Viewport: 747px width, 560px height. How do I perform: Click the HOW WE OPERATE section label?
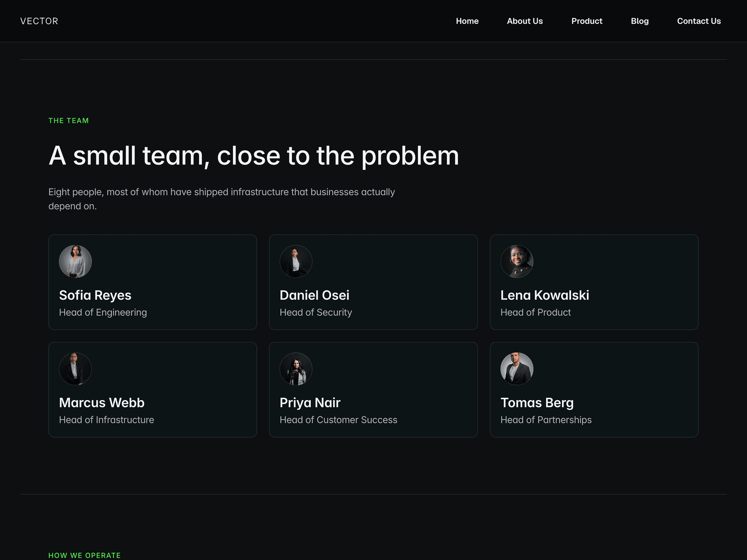pyautogui.click(x=85, y=555)
